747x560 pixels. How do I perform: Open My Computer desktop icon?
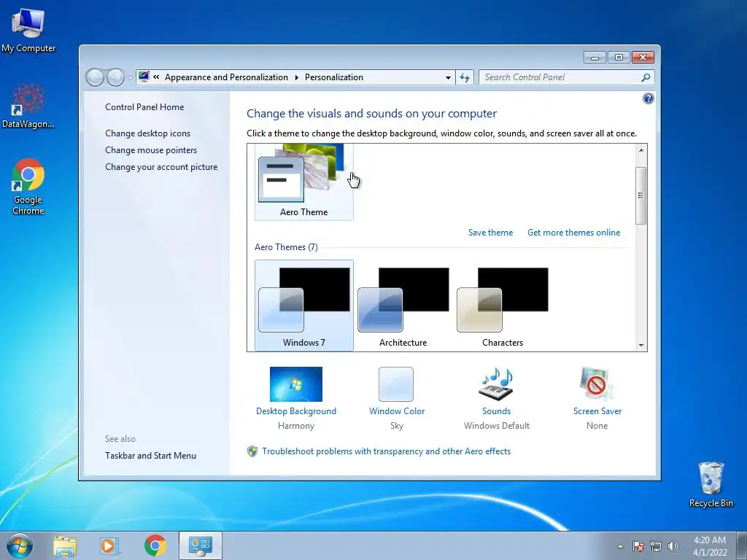tap(28, 29)
